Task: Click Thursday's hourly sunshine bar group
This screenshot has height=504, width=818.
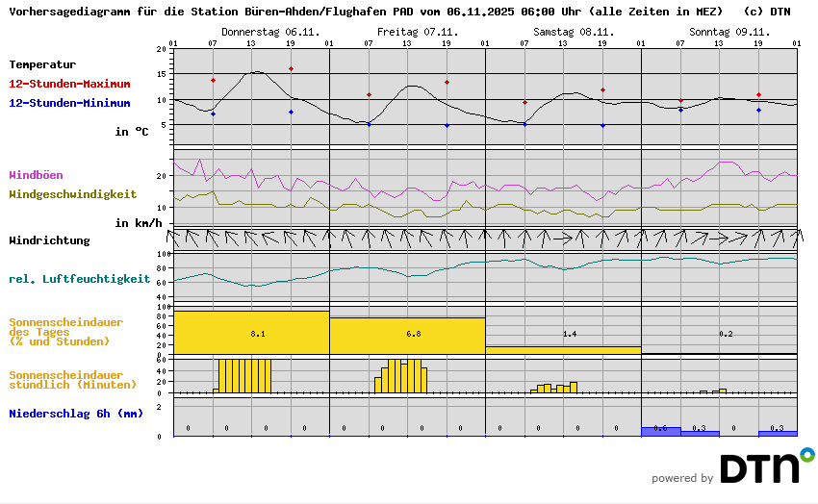Action: tap(243, 376)
